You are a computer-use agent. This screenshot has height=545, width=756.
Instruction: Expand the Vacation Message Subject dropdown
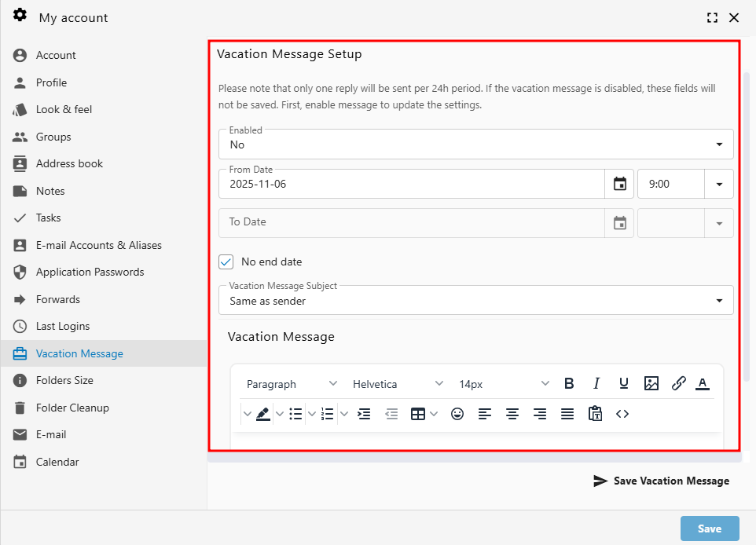pyautogui.click(x=717, y=300)
